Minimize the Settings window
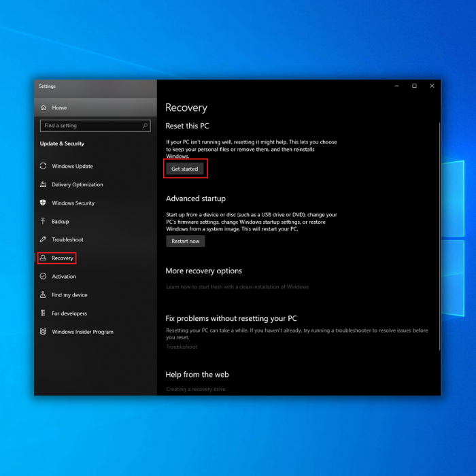Viewport: 476px width, 476px height. 396,86
